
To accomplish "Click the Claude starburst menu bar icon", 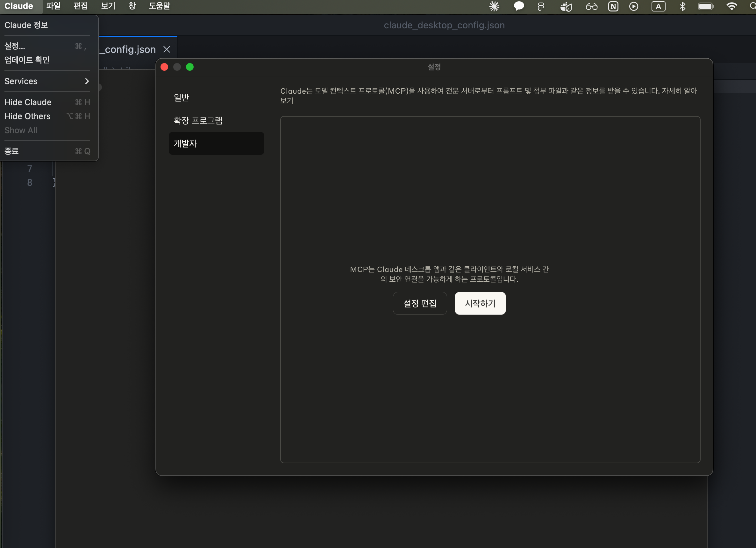I will [494, 6].
